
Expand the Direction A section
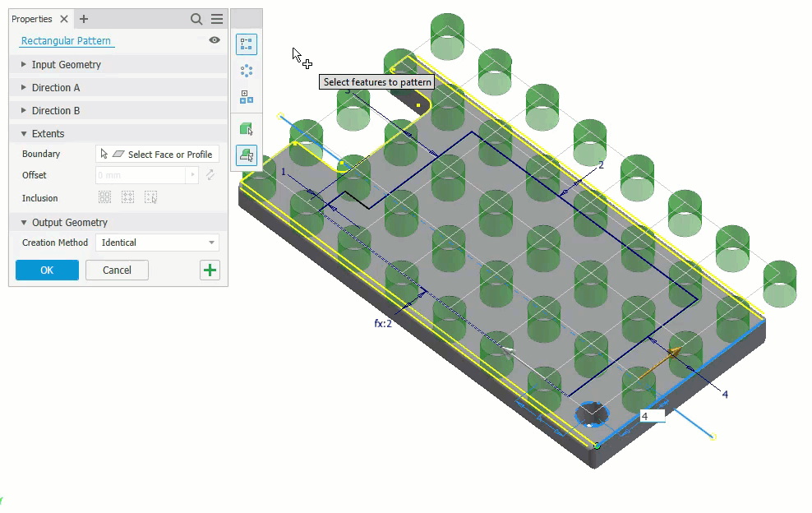[118, 88]
